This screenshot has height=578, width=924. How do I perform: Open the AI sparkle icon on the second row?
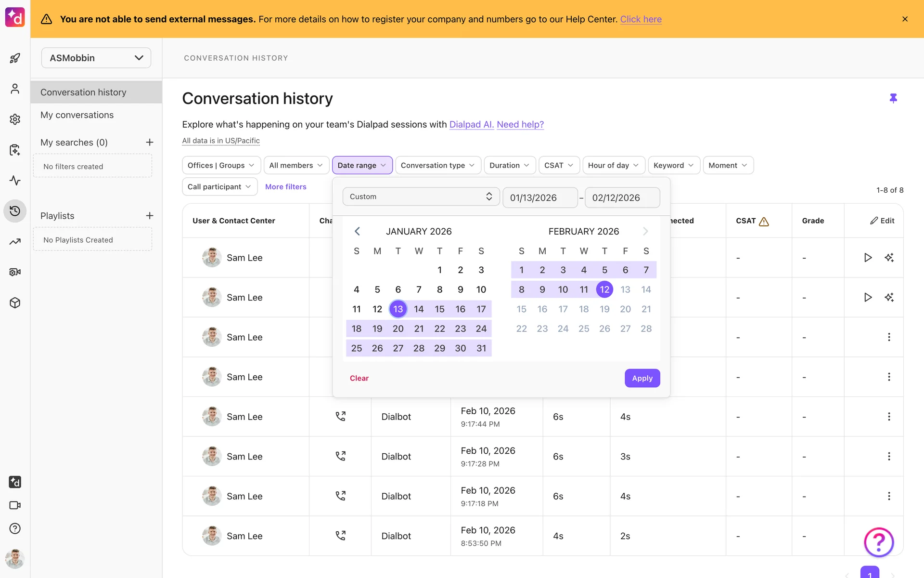[889, 297]
